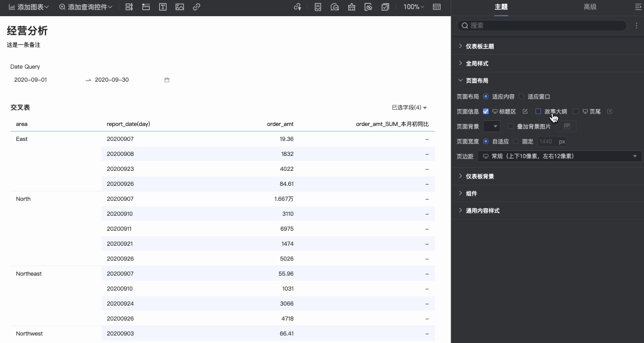The width and height of the screenshot is (644, 343).
Task: Click the filter bar layout icon after 添加查询控件
Action: point(129,7)
